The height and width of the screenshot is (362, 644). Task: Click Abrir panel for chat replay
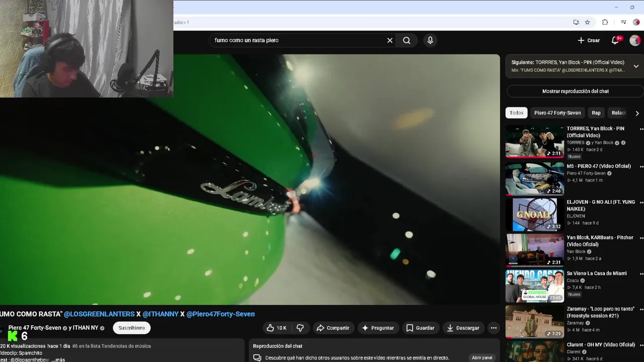(481, 357)
